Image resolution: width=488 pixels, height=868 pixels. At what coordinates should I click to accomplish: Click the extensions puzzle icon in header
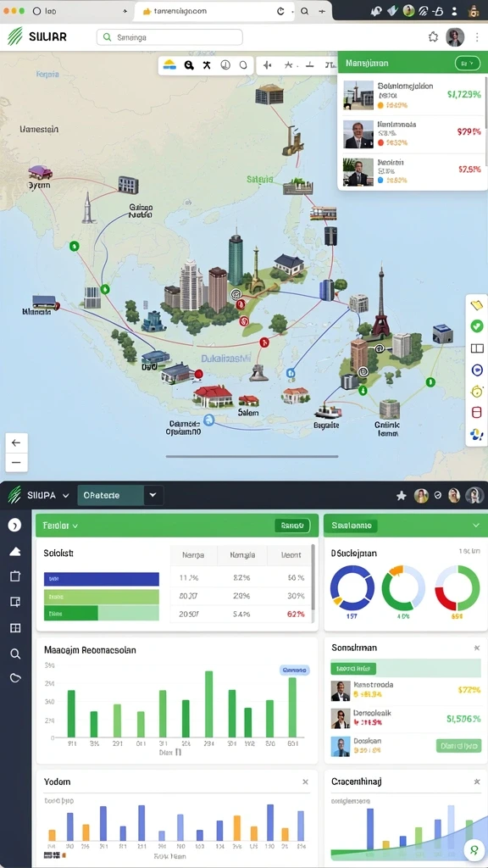(433, 37)
